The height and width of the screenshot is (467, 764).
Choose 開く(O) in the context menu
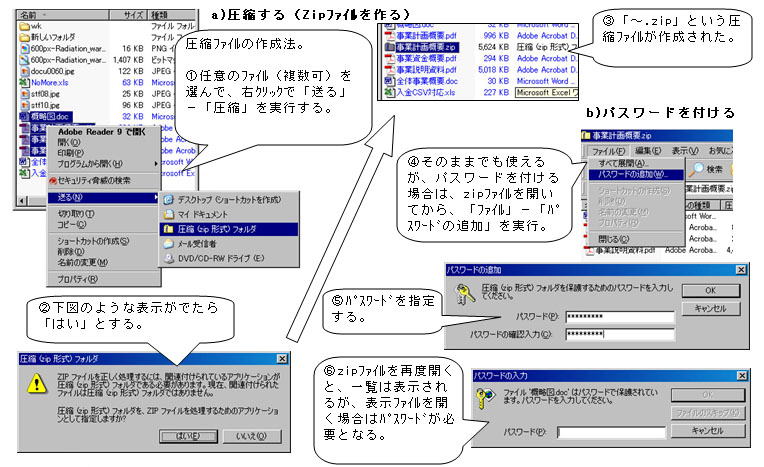(69, 142)
